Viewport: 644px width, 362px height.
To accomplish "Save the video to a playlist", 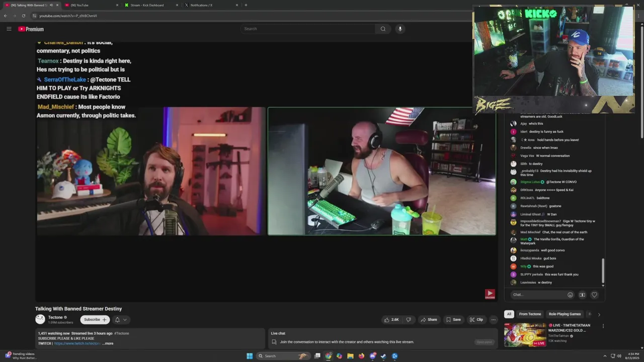I will click(x=453, y=320).
